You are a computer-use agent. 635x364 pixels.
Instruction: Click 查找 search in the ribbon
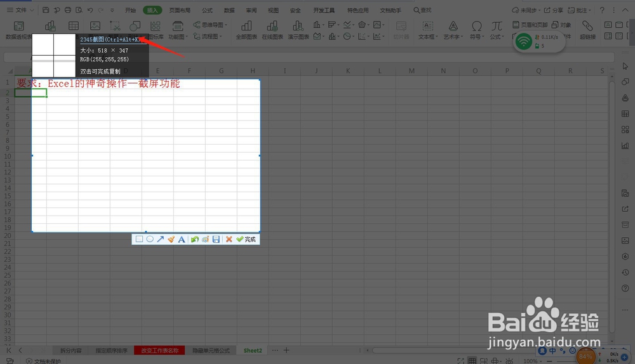click(x=422, y=10)
